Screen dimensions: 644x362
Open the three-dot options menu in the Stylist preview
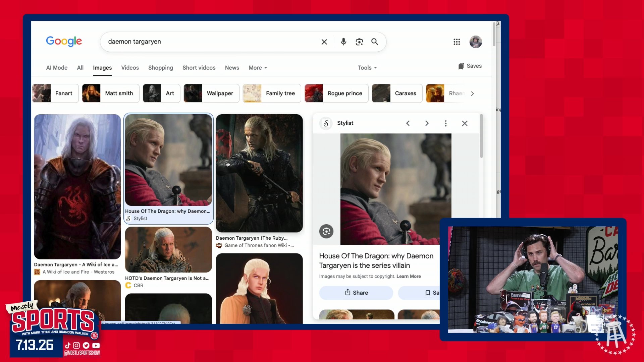(x=446, y=123)
